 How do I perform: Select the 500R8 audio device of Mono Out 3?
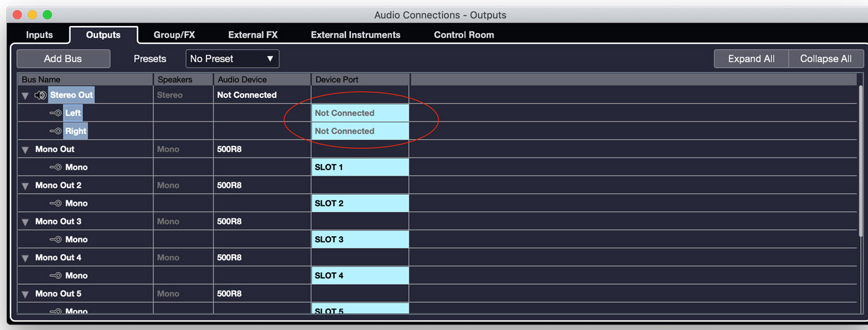(230, 221)
